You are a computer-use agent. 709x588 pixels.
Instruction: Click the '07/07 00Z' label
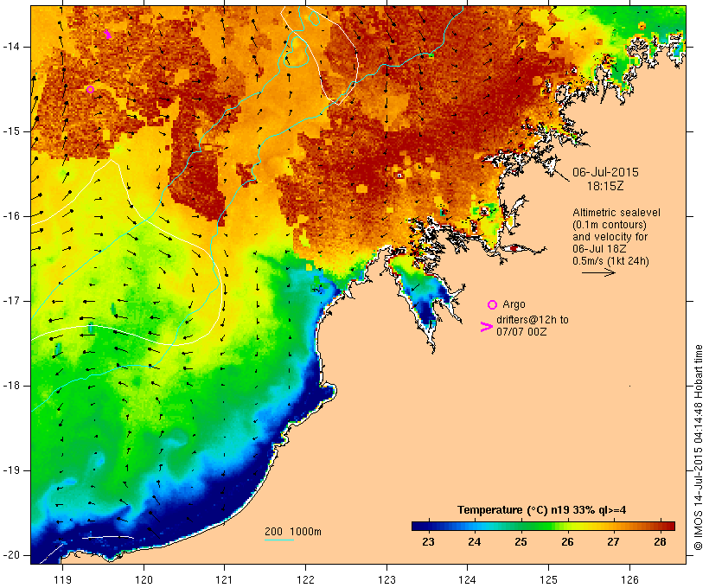point(521,331)
